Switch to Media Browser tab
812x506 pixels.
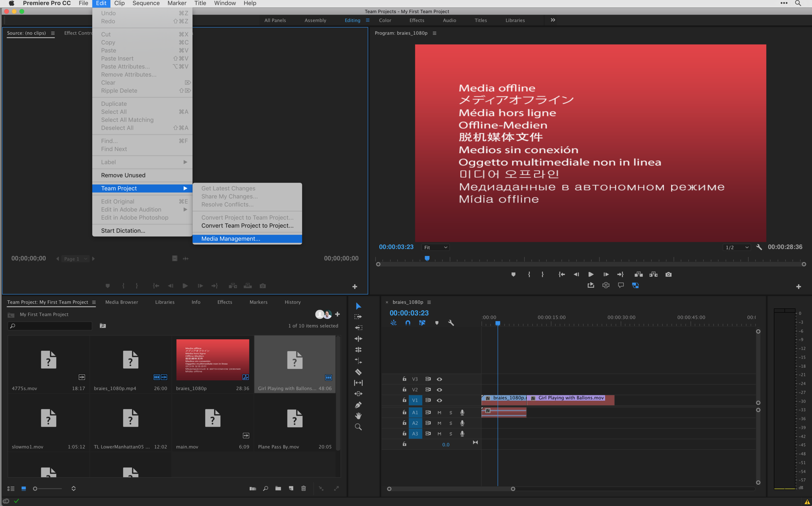point(121,302)
